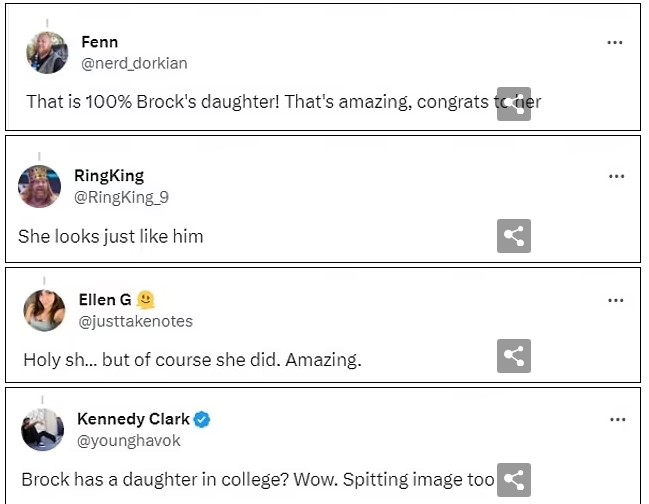649x504 pixels.
Task: Open more options for Fenn's tweet
Action: [615, 43]
